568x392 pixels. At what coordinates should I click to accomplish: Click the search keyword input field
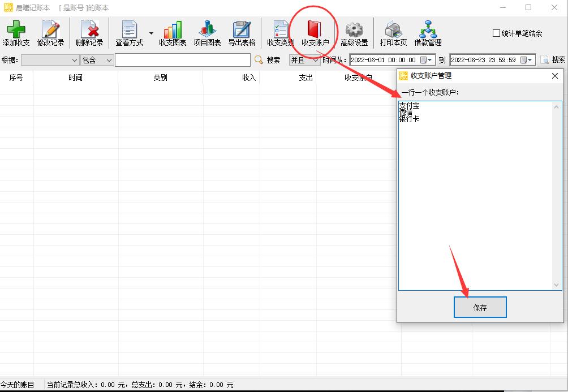point(183,60)
